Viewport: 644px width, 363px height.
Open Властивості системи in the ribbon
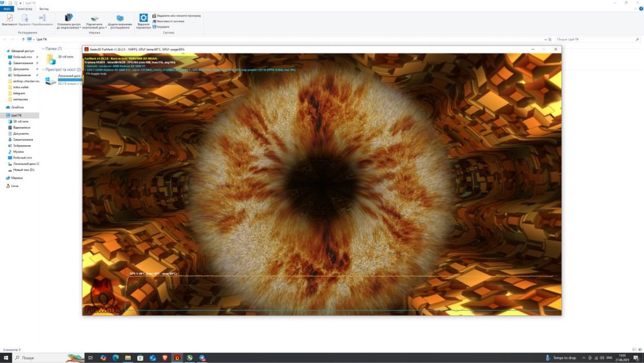(x=168, y=21)
